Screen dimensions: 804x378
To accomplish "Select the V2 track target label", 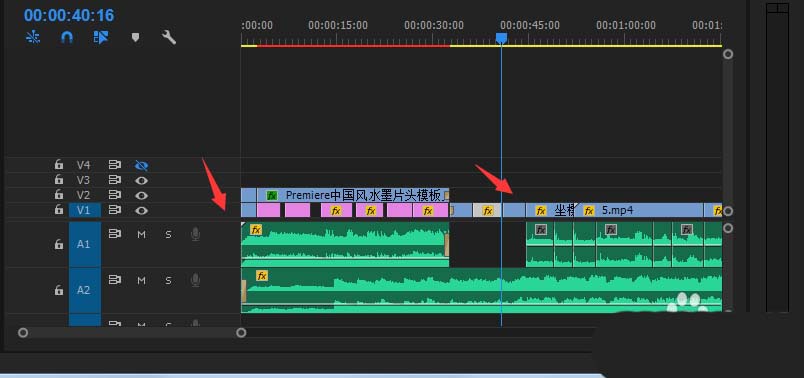I will [84, 195].
